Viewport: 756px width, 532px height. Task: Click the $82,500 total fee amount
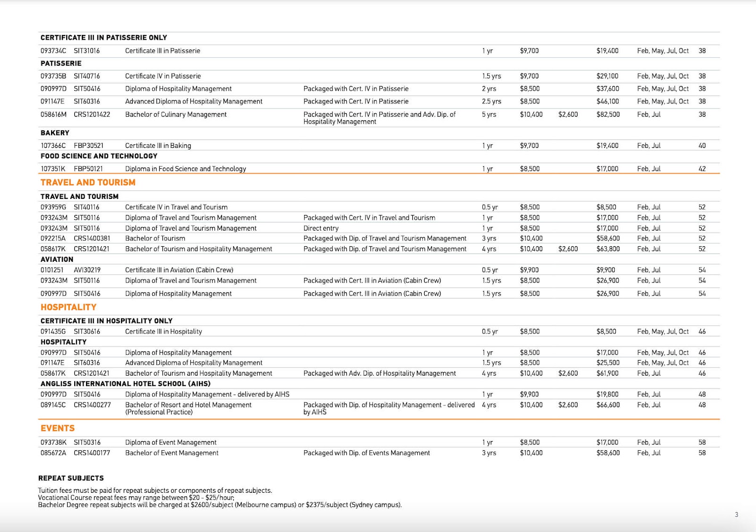[x=608, y=114]
